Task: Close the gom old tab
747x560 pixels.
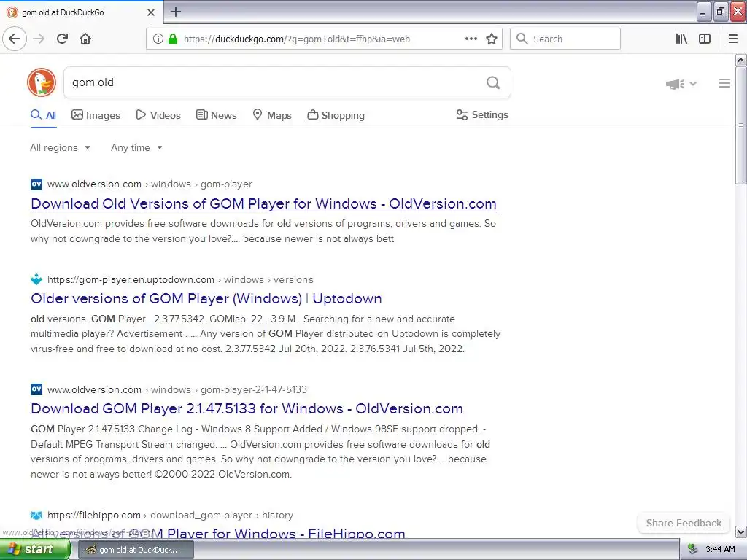Action: [x=150, y=12]
